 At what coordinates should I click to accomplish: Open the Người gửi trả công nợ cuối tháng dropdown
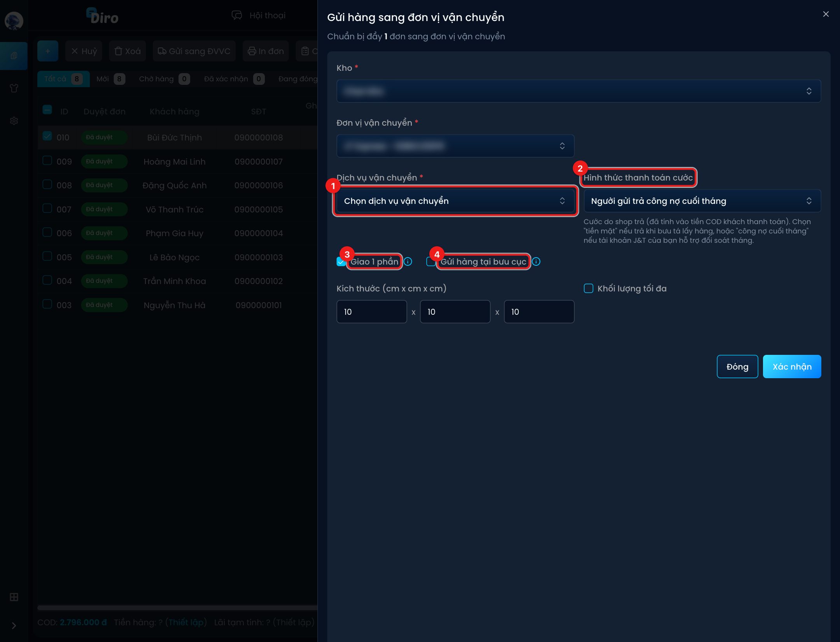(x=702, y=201)
